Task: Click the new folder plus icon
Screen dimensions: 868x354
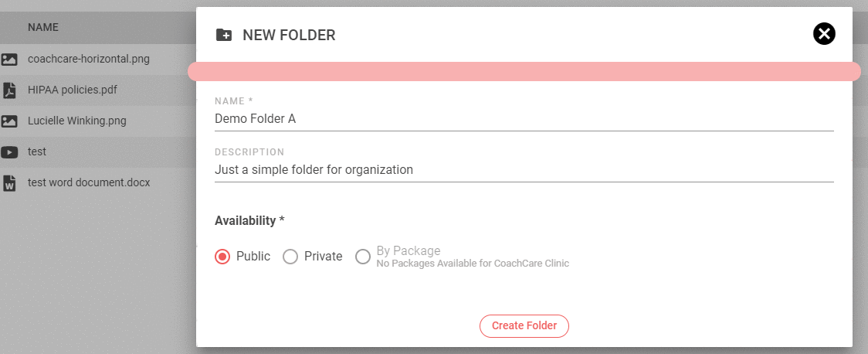Action: (x=224, y=35)
